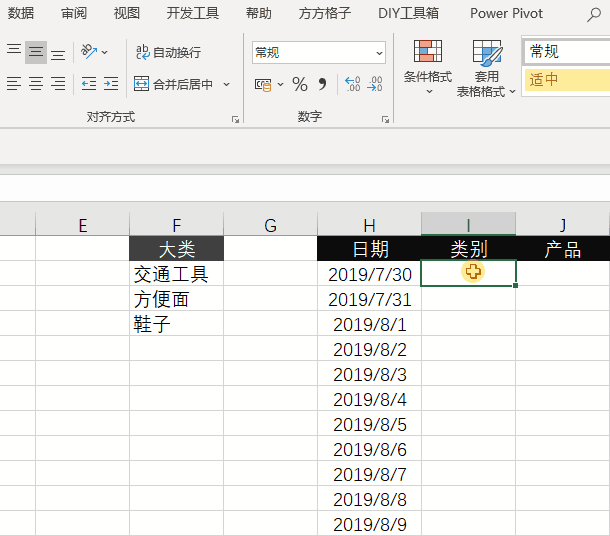
Task: Select the 2019/8/3 date cell
Action: (369, 373)
